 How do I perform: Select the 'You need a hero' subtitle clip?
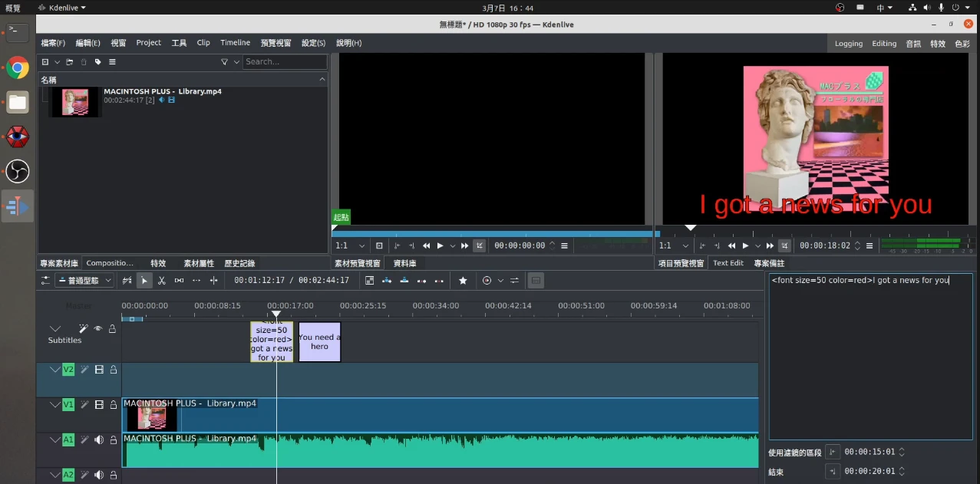click(319, 342)
